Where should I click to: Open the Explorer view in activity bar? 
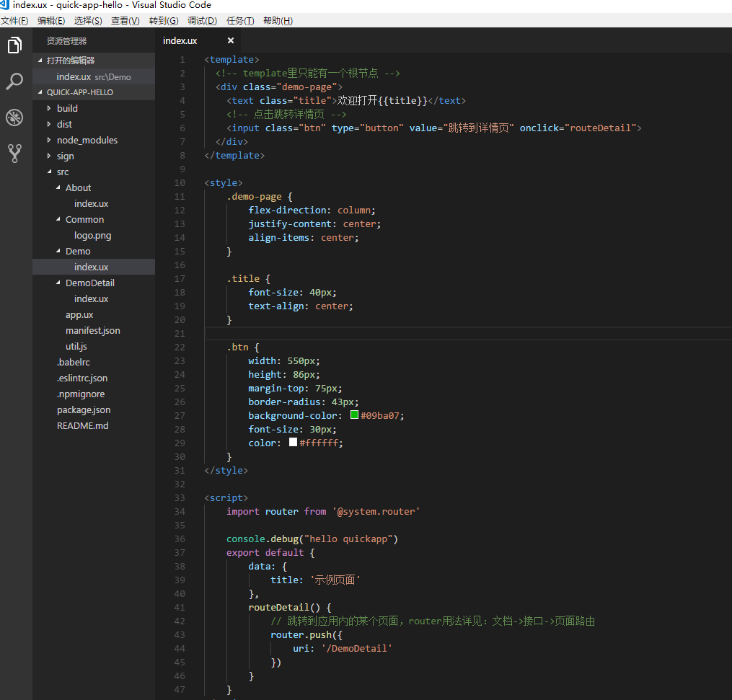(x=14, y=45)
